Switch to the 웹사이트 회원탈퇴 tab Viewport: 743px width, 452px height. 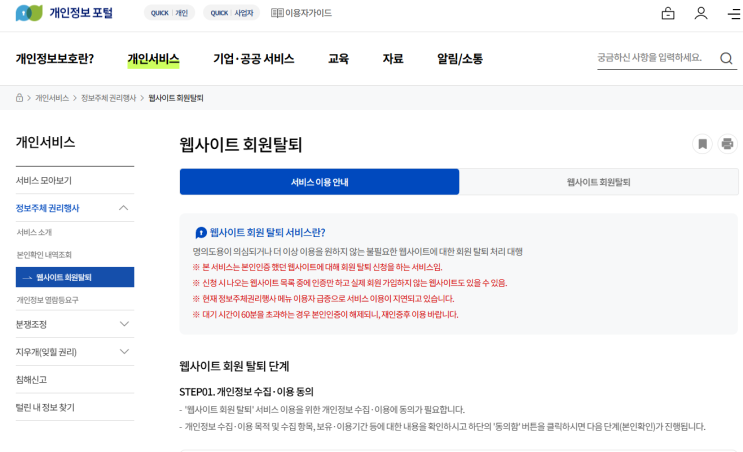[598, 182]
